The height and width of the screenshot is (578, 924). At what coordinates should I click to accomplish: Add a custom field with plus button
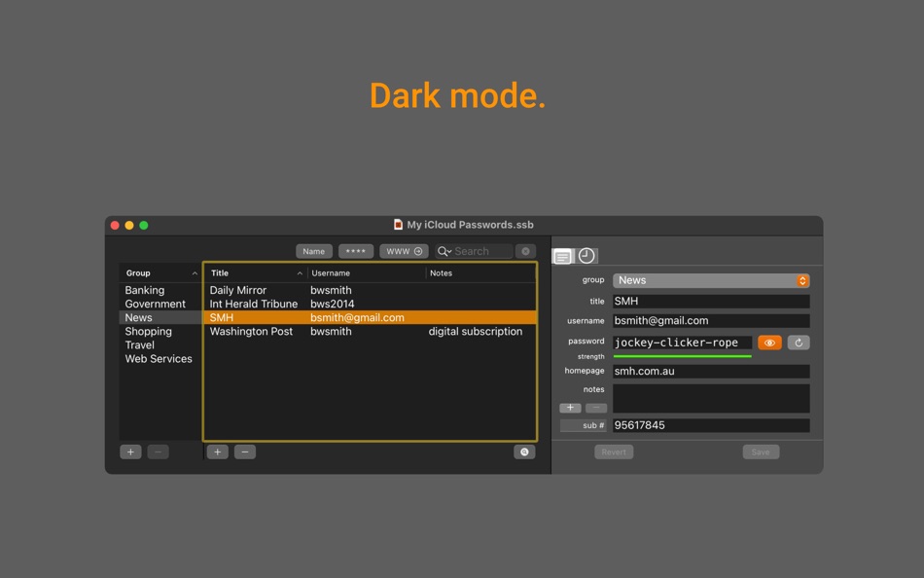point(570,408)
